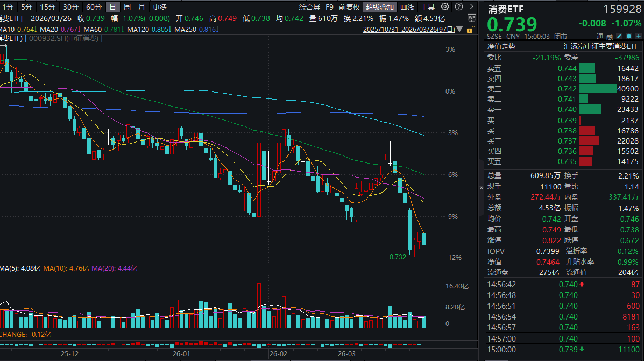The width and height of the screenshot is (644, 361).
Task: Open the 画线 drawing tools button
Action: point(408,7)
